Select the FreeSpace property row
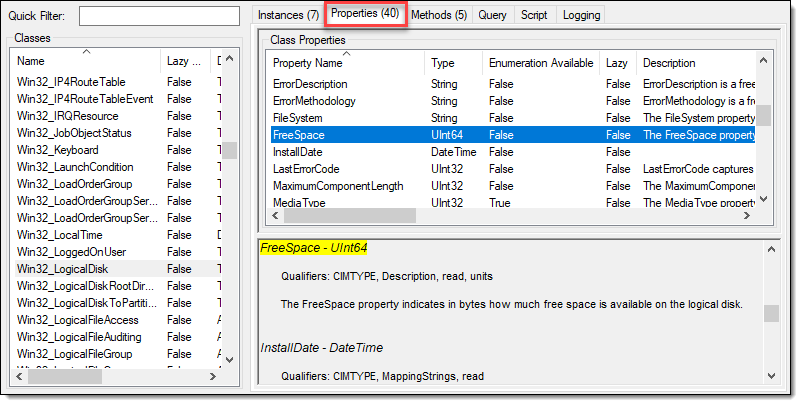Image resolution: width=801 pixels, height=405 pixels. (299, 135)
